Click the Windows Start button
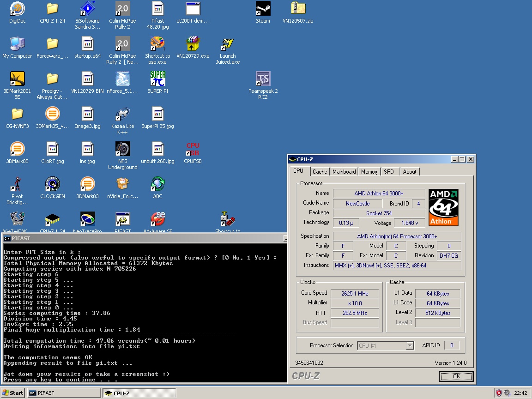Viewport: 532px width, 399px height. [13, 393]
